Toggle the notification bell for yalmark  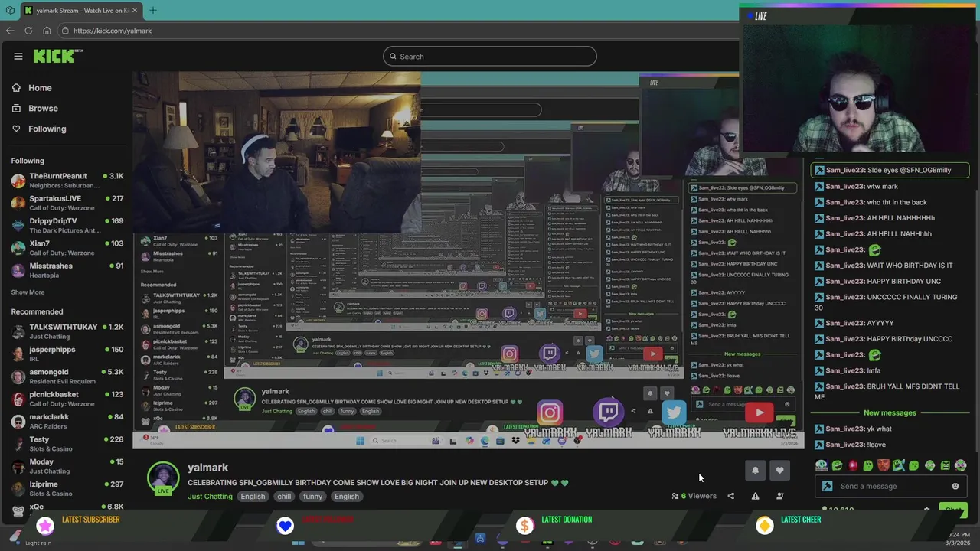coord(755,471)
